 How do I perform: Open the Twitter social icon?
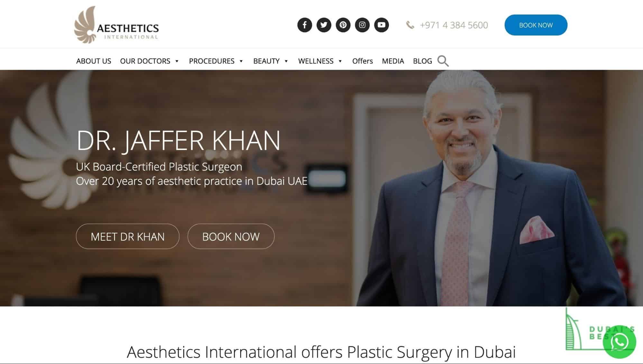pyautogui.click(x=324, y=25)
